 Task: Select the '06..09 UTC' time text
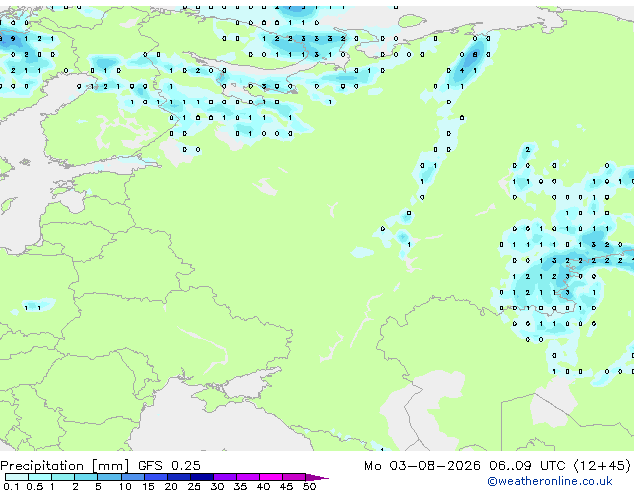[527, 466]
